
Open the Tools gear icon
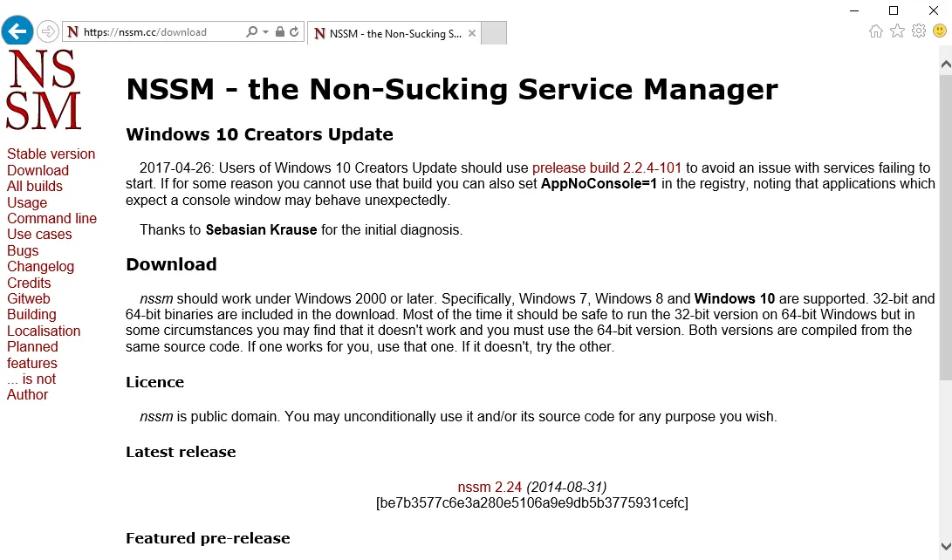(x=919, y=31)
